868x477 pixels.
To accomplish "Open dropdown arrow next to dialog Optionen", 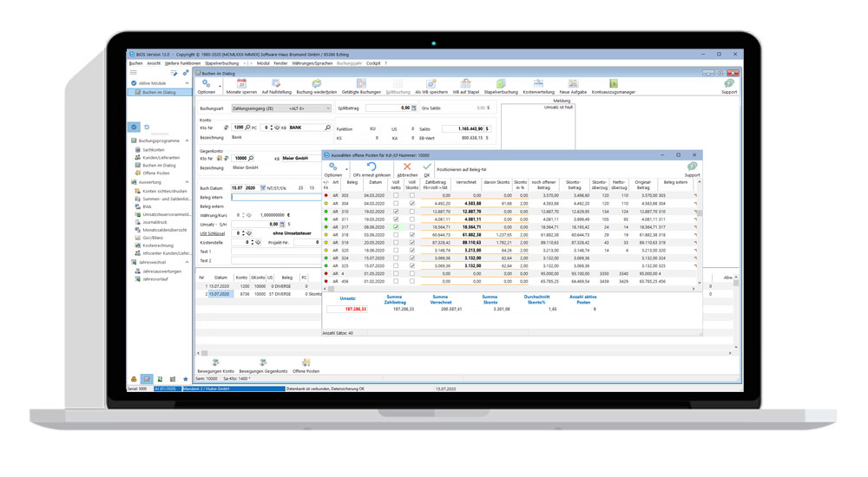I will 346,169.
